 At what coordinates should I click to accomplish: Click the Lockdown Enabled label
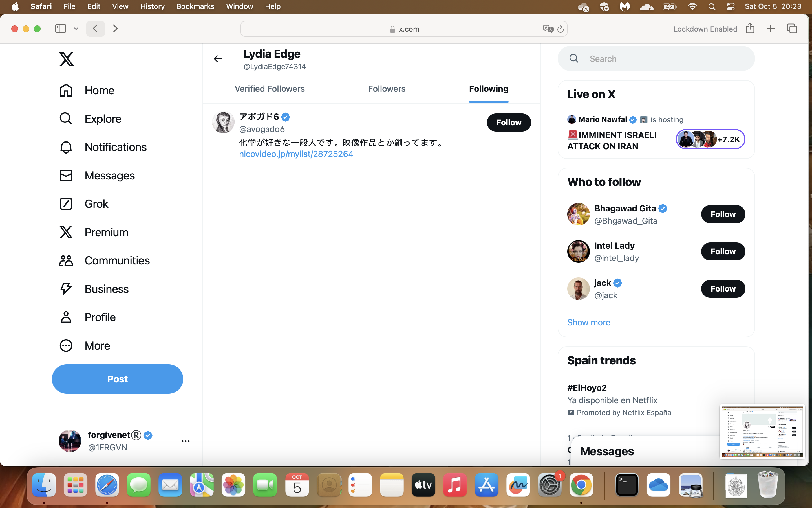click(705, 29)
